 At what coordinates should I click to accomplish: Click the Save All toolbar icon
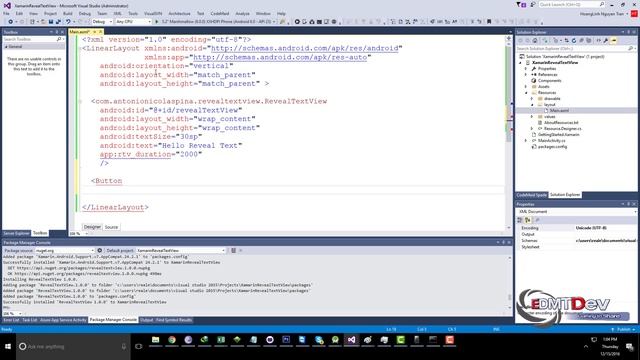click(x=58, y=22)
